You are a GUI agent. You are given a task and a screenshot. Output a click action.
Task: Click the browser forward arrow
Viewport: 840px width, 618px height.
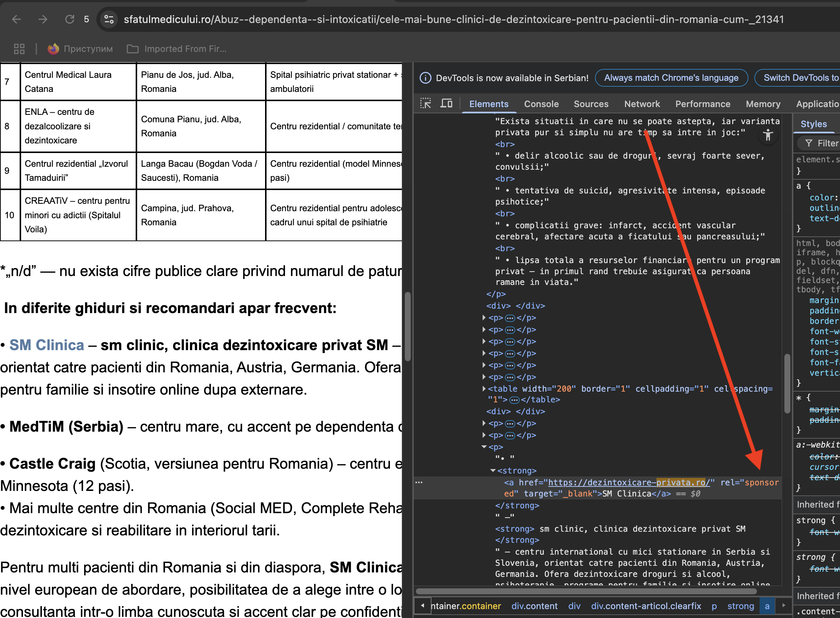[43, 19]
